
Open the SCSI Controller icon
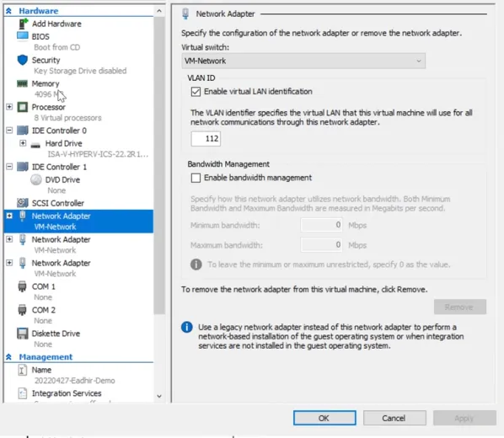23,203
